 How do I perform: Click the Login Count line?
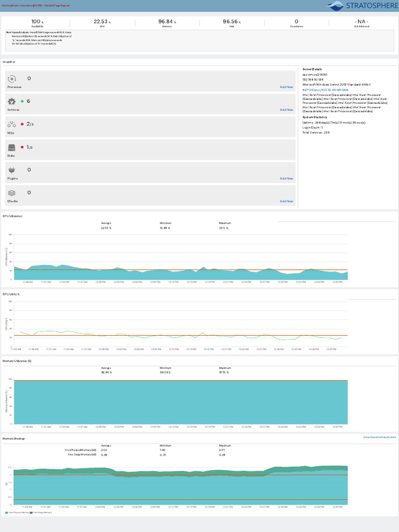312,128
